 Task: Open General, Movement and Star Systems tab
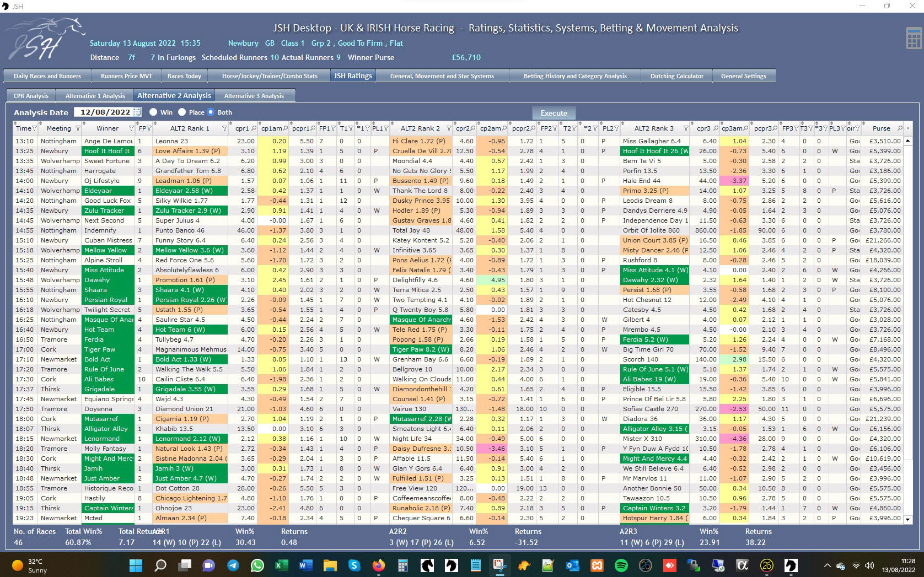(442, 76)
